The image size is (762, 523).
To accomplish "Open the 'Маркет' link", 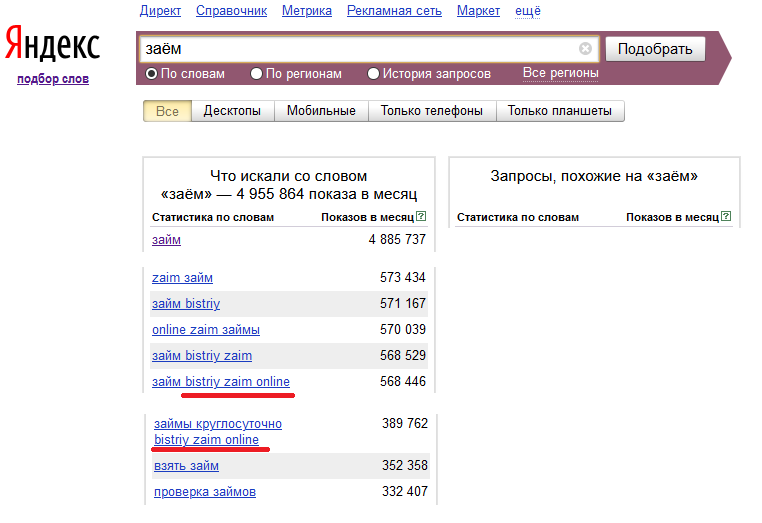I will click(x=478, y=11).
